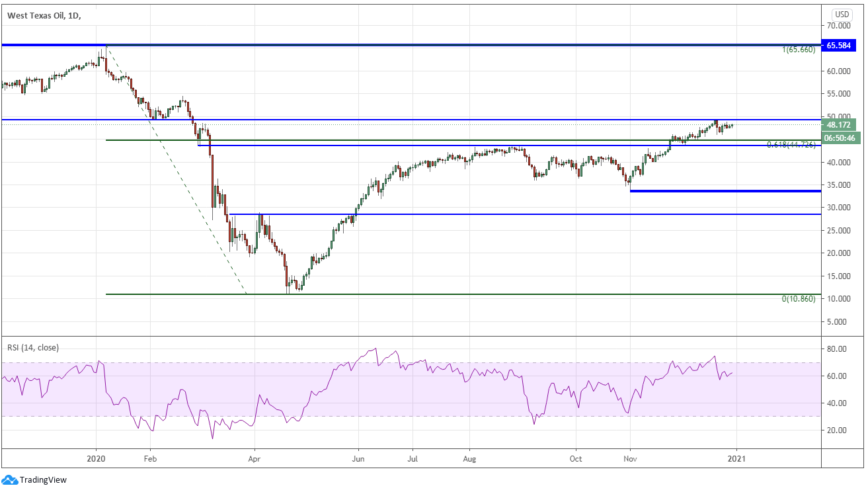Click the 40.000 price axis label

point(838,162)
